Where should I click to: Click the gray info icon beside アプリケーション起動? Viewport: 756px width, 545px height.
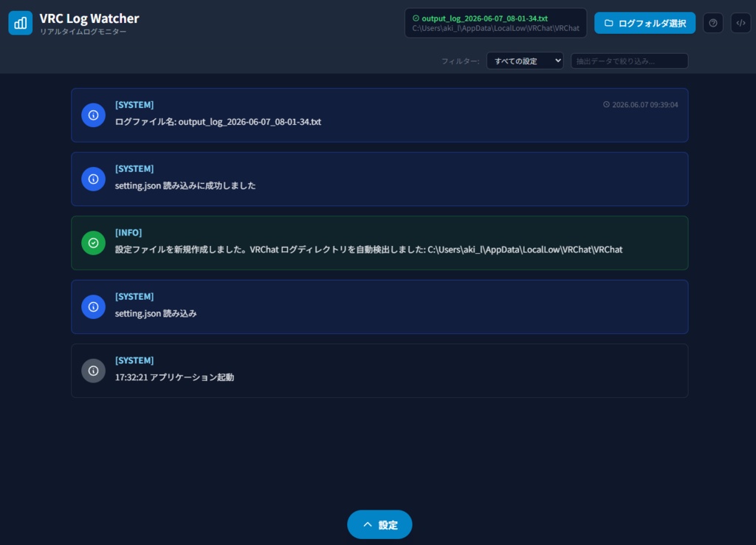click(94, 371)
